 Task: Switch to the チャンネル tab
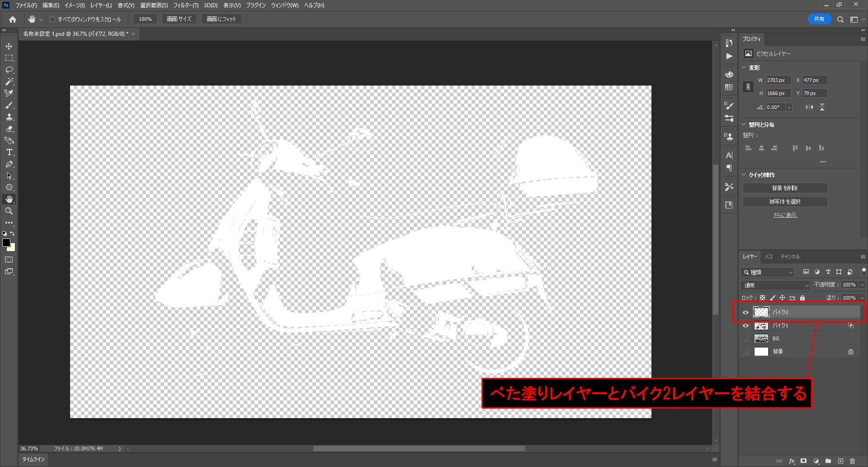[790, 257]
